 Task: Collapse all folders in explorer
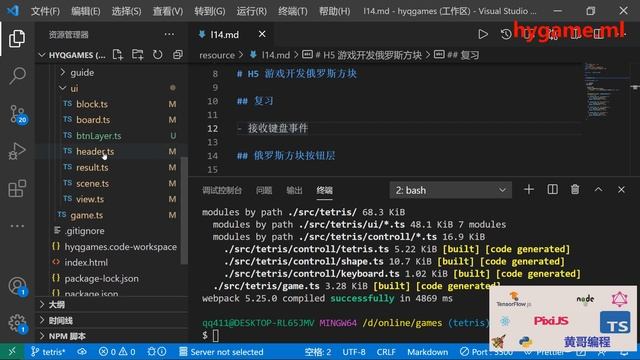tap(178, 55)
